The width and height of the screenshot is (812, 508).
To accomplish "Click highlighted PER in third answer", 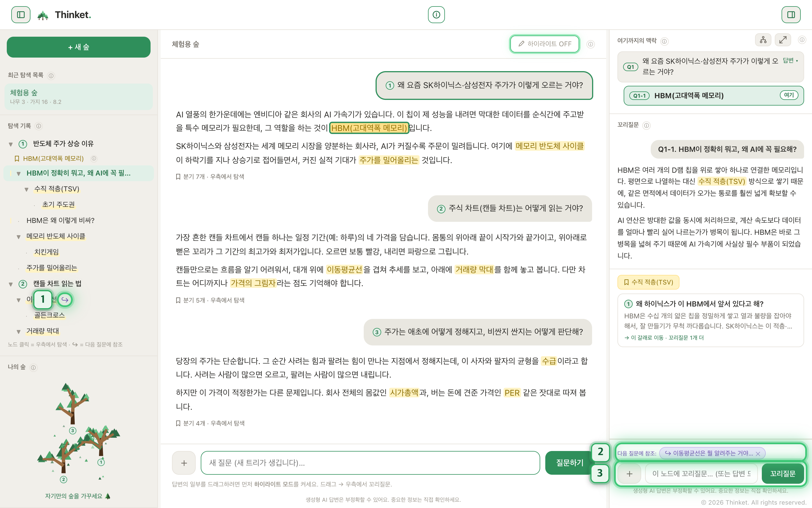I will (x=512, y=393).
